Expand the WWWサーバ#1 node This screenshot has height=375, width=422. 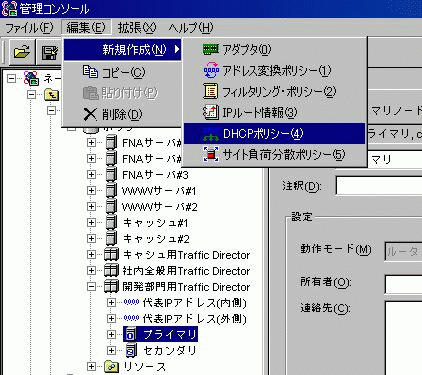[x=91, y=190]
